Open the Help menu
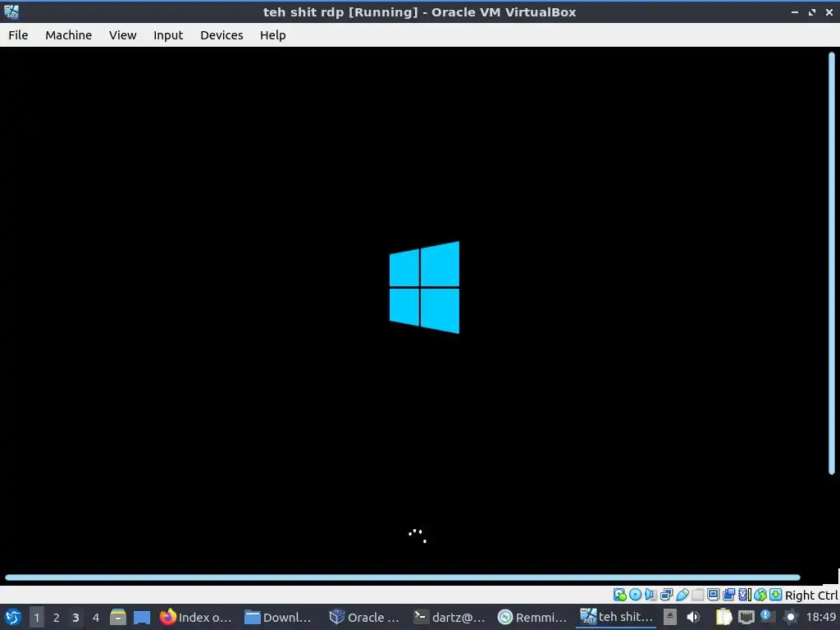840x630 pixels. point(272,34)
